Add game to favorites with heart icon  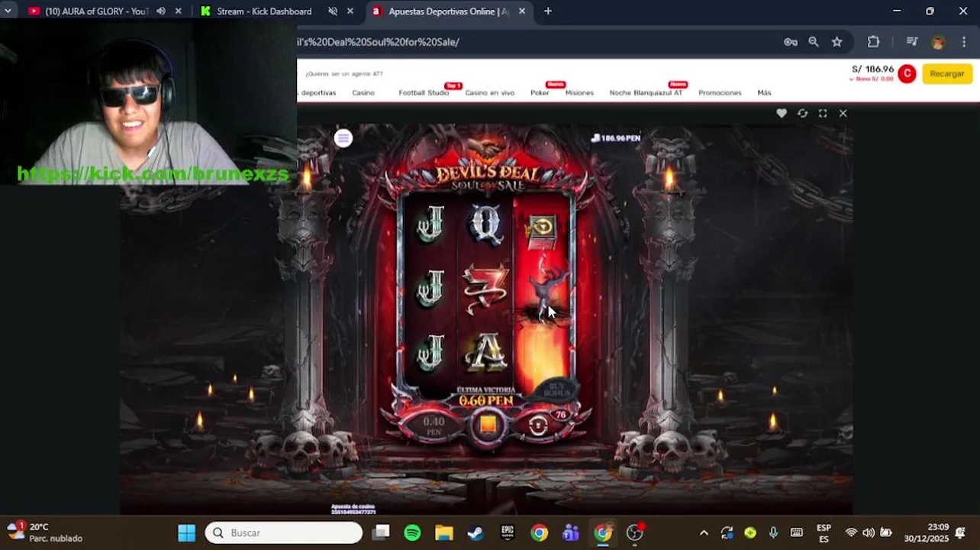(782, 113)
